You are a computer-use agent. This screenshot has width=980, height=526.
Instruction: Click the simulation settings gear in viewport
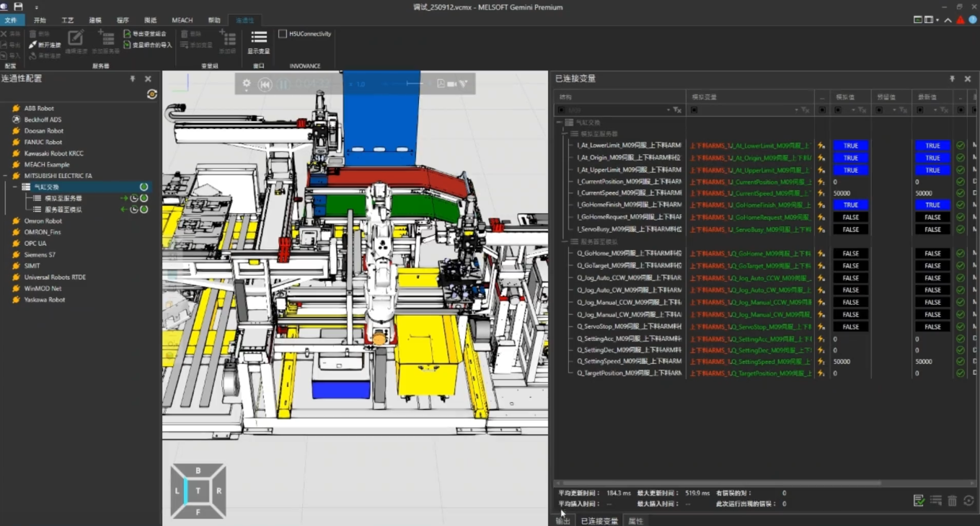click(x=247, y=84)
